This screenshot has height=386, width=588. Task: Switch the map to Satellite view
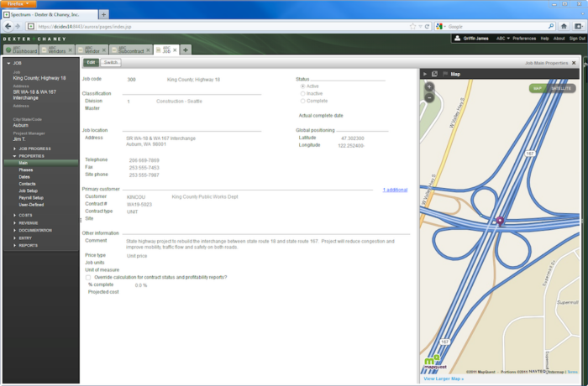pyautogui.click(x=561, y=87)
